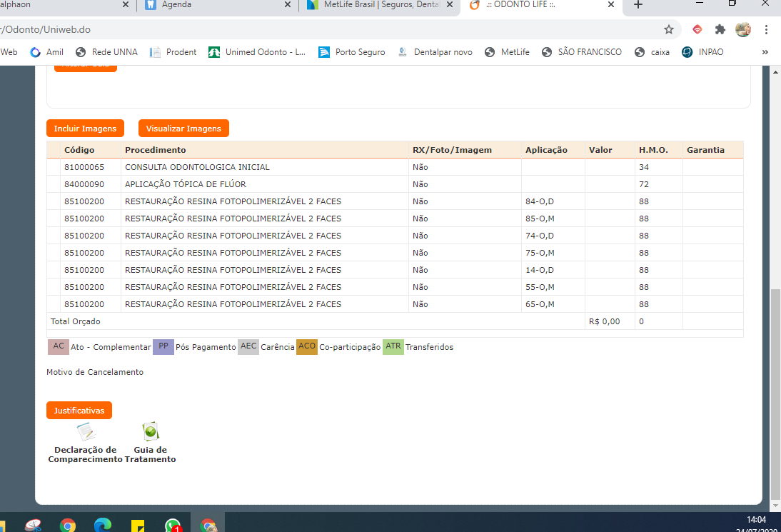Open the Guia de Tratamento icon
The height and width of the screenshot is (532, 781).
tap(151, 431)
